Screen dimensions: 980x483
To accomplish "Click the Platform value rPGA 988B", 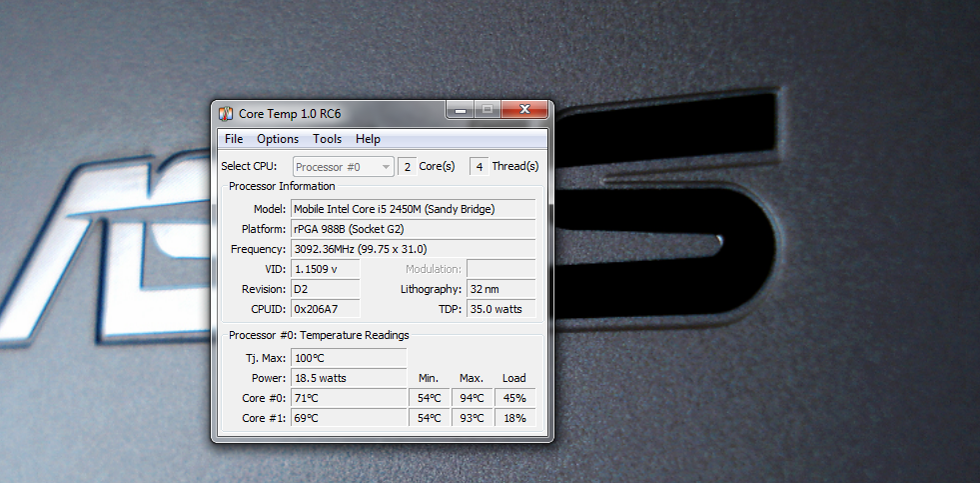I will pyautogui.click(x=414, y=229).
